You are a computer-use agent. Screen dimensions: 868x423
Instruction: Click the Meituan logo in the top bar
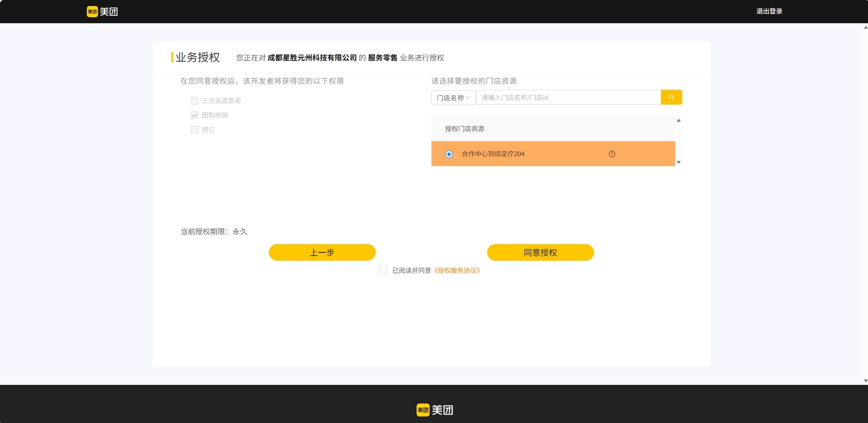point(102,12)
